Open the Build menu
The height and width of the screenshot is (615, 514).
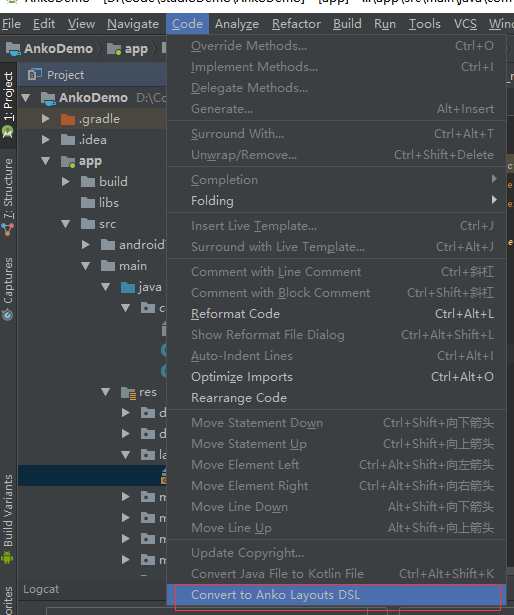click(x=347, y=24)
